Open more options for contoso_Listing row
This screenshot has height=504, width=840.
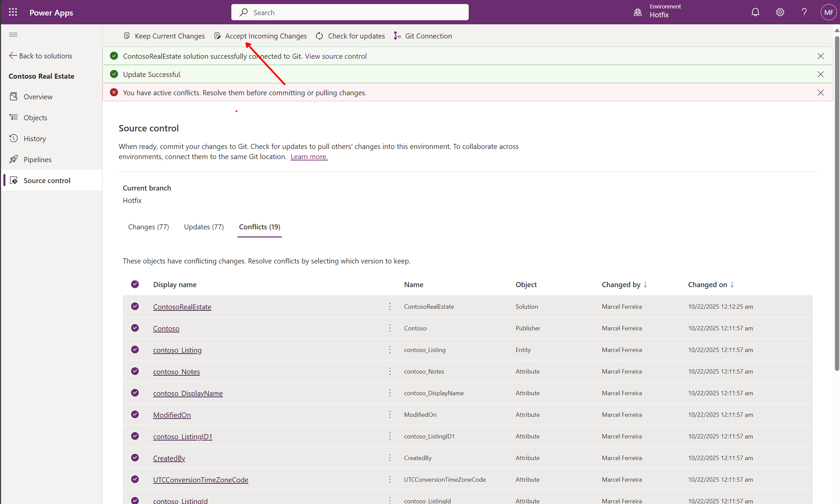390,350
